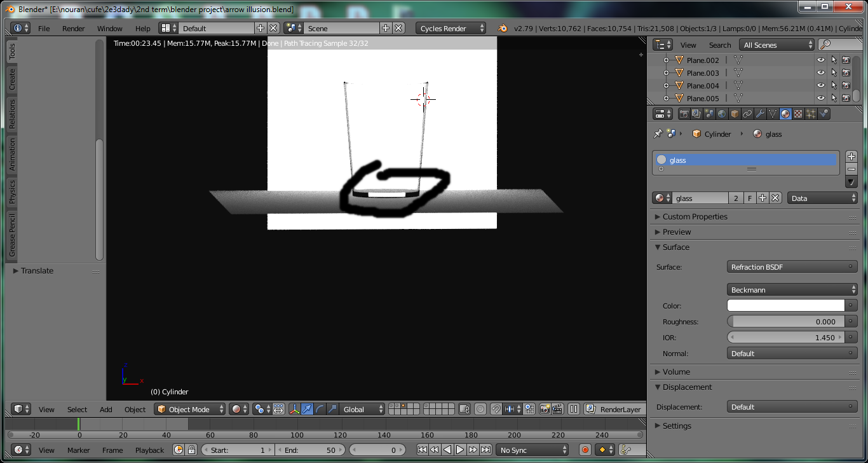868x463 pixels.
Task: Toggle visibility eye for Plane.004
Action: click(821, 85)
